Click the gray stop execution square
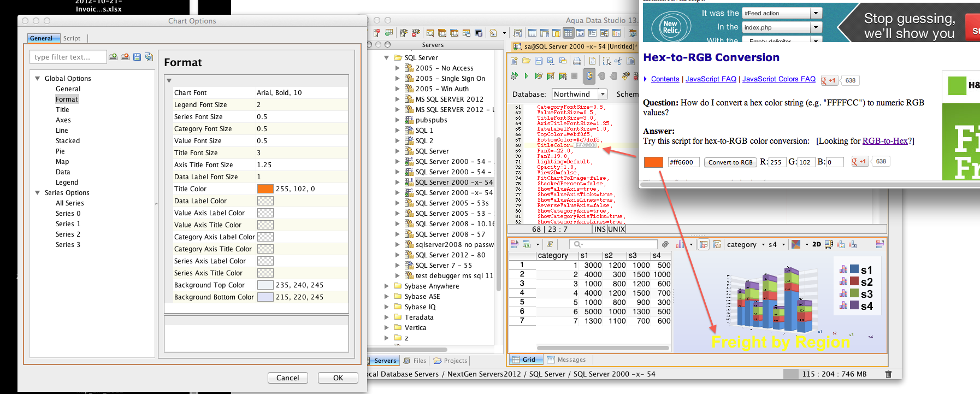 click(574, 76)
